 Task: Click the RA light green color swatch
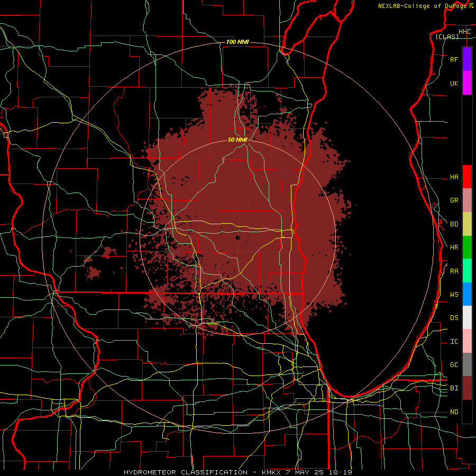tap(467, 271)
